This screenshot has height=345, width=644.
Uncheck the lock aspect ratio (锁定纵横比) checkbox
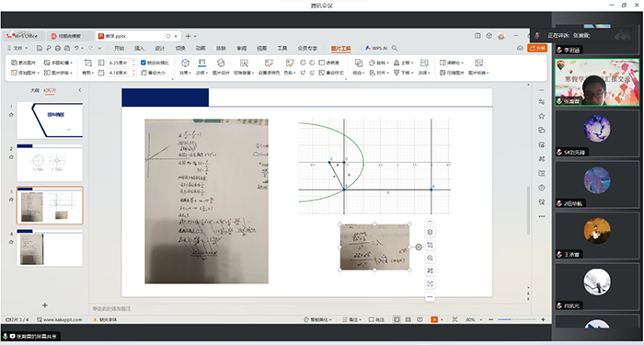[143, 63]
